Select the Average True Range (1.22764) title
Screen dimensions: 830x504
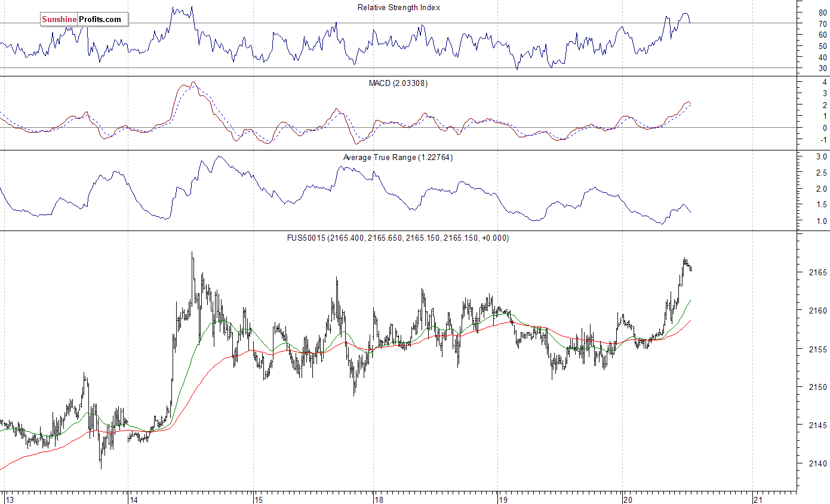(398, 158)
